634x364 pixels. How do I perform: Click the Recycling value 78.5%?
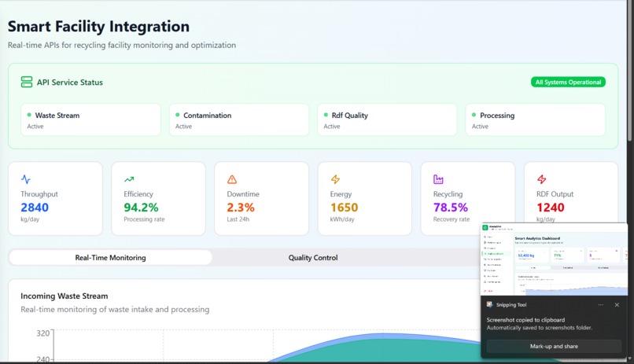[451, 208]
